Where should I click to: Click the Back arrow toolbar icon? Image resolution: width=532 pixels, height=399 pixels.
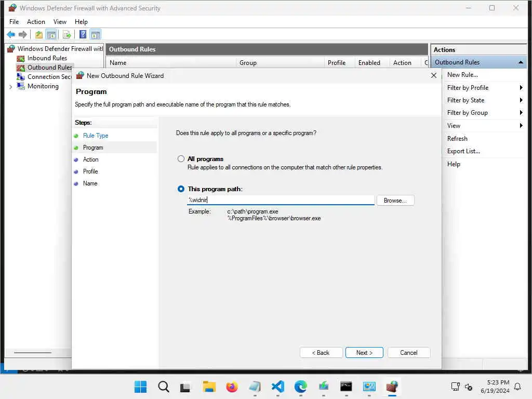[11, 34]
